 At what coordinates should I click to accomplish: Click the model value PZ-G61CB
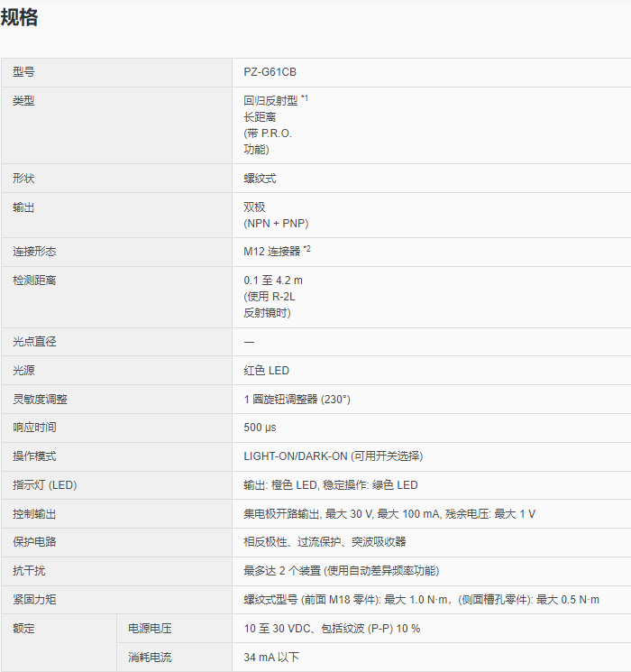[270, 72]
